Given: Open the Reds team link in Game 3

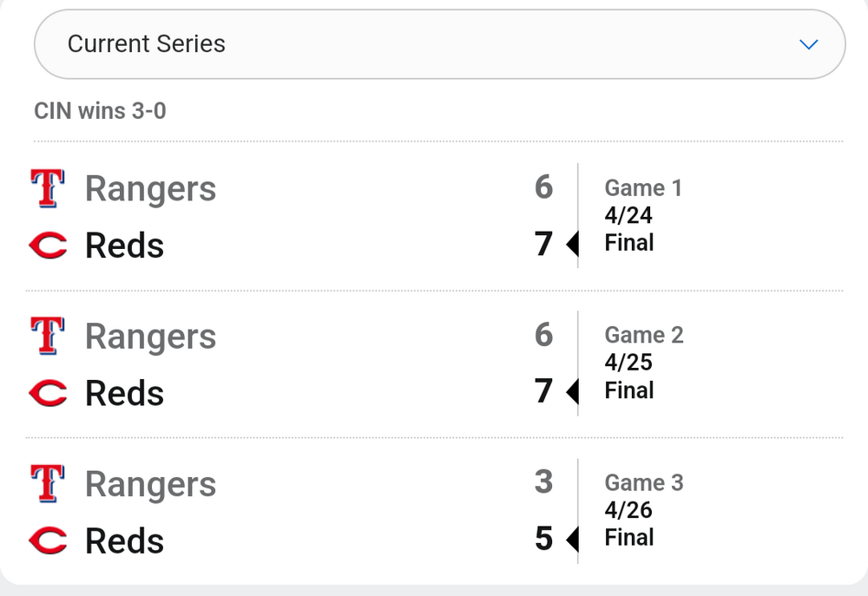Looking at the screenshot, I should point(124,540).
